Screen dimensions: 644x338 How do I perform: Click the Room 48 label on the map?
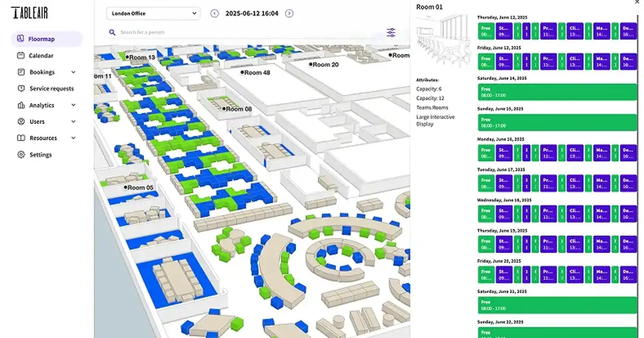pos(255,72)
